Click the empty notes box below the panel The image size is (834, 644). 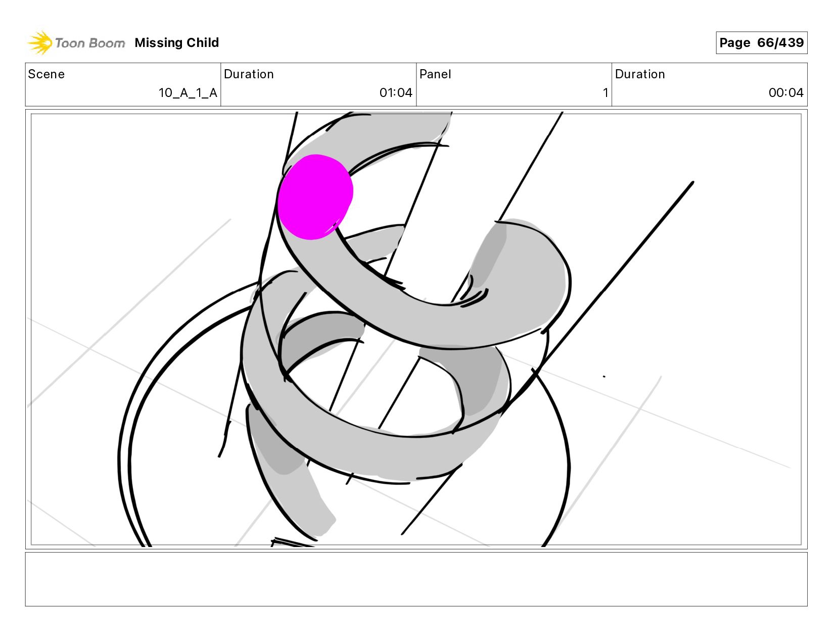pos(416,579)
